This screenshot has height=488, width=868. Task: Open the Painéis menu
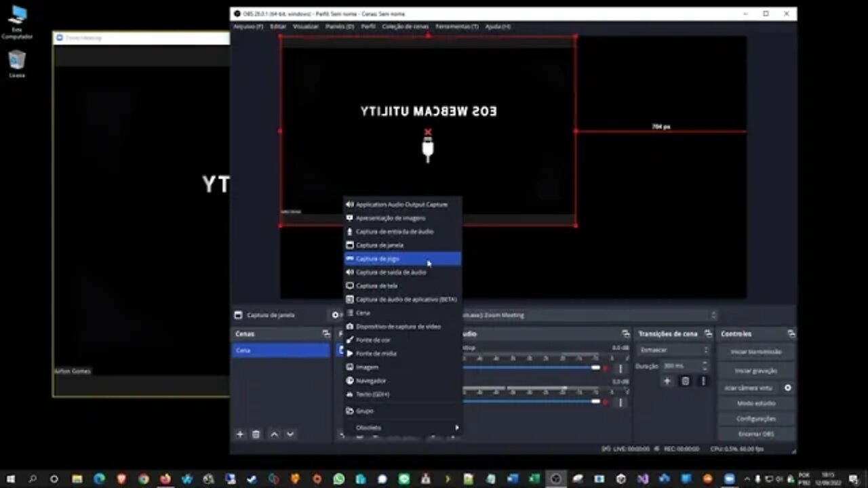click(340, 26)
